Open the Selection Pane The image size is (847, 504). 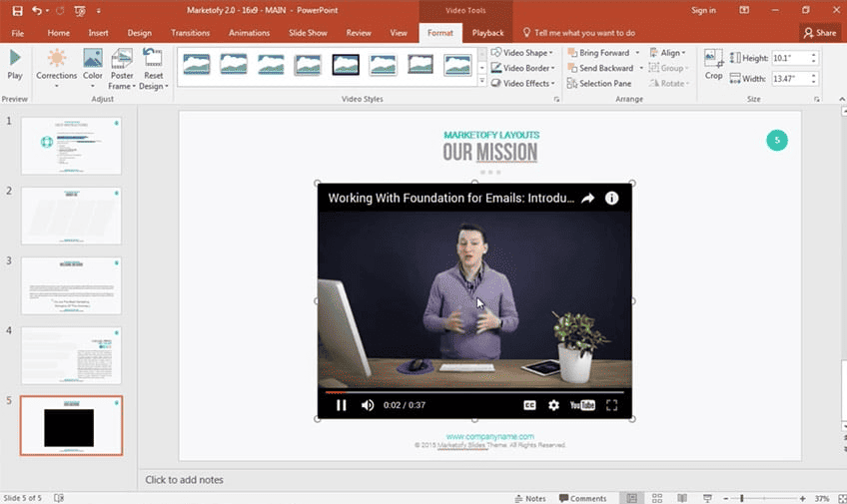pyautogui.click(x=599, y=83)
